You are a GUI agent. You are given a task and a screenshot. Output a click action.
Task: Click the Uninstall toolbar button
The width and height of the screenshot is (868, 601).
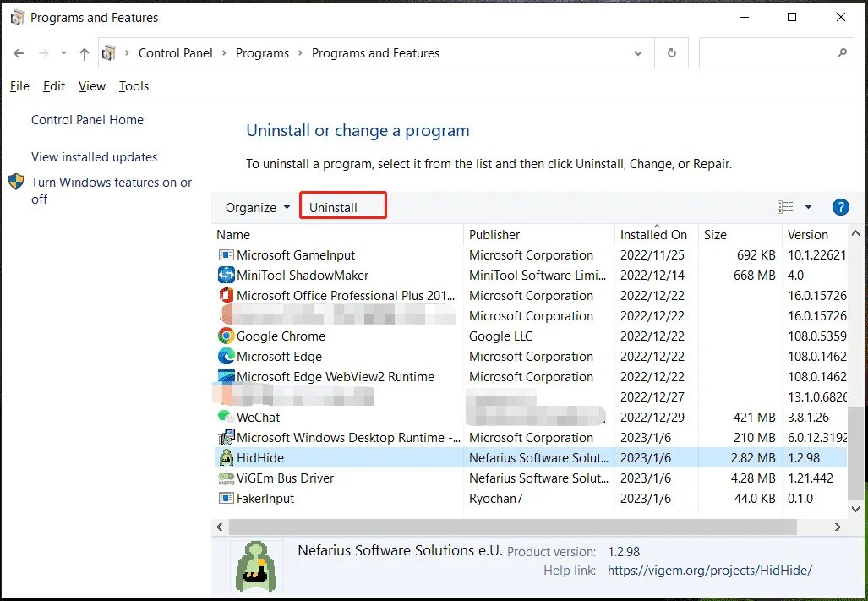tap(333, 208)
